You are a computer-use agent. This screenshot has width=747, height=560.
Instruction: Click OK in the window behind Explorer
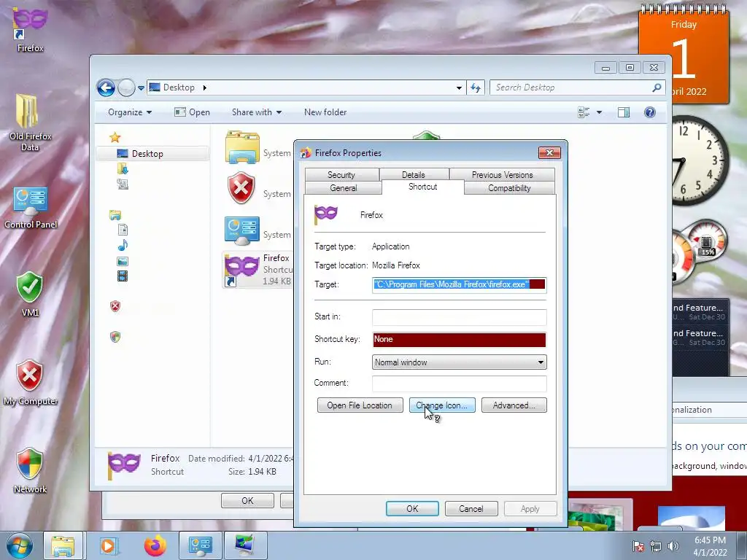pos(247,500)
